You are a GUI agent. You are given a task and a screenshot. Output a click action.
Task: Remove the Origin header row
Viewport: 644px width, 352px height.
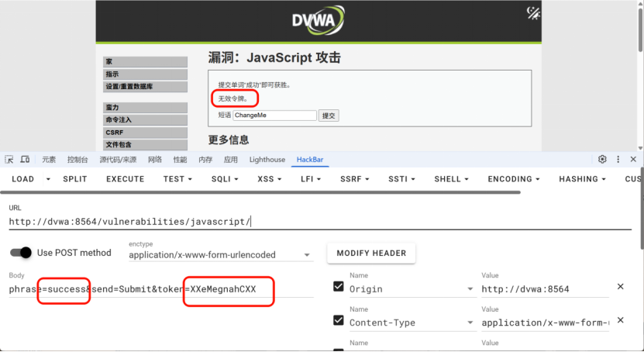(620, 286)
